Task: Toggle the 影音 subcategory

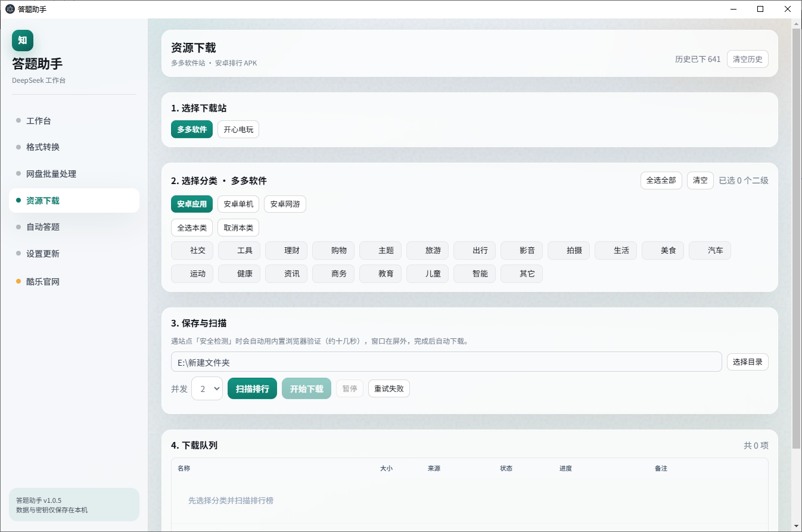Action: coord(521,250)
